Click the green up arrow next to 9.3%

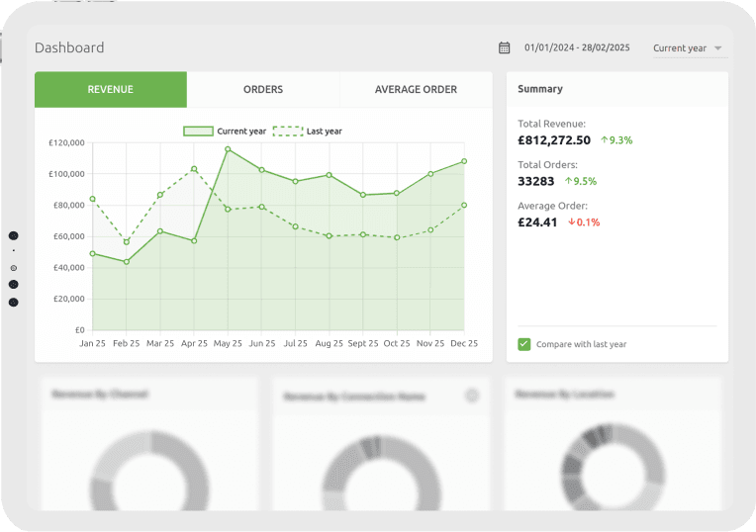603,140
